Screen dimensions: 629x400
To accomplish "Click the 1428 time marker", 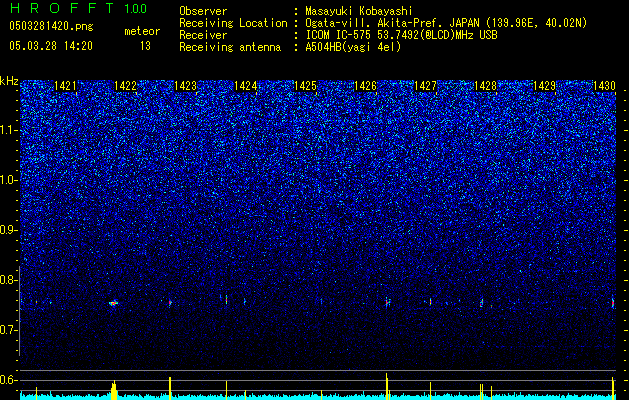I will click(485, 86).
